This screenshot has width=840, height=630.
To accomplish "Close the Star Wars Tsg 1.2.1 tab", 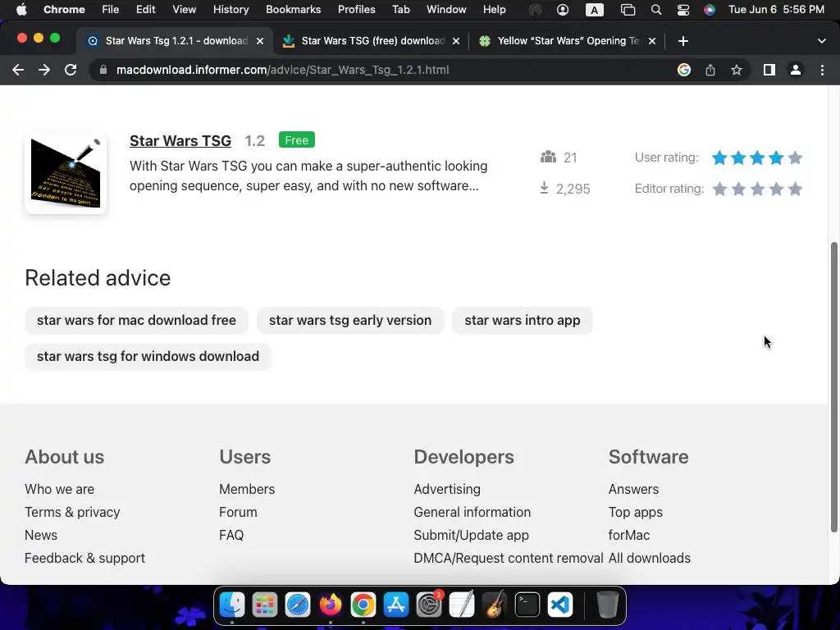I will pyautogui.click(x=260, y=41).
